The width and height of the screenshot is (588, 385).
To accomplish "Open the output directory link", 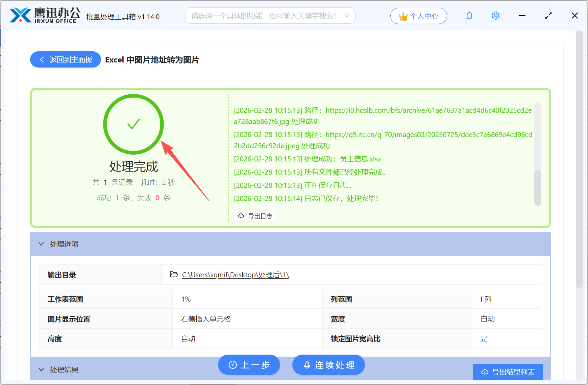I will pyautogui.click(x=235, y=275).
